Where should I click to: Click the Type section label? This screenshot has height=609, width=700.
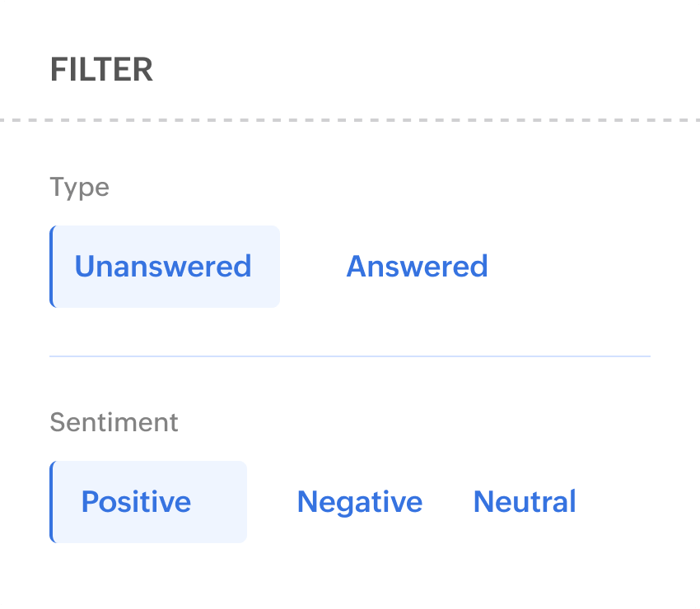point(79,188)
